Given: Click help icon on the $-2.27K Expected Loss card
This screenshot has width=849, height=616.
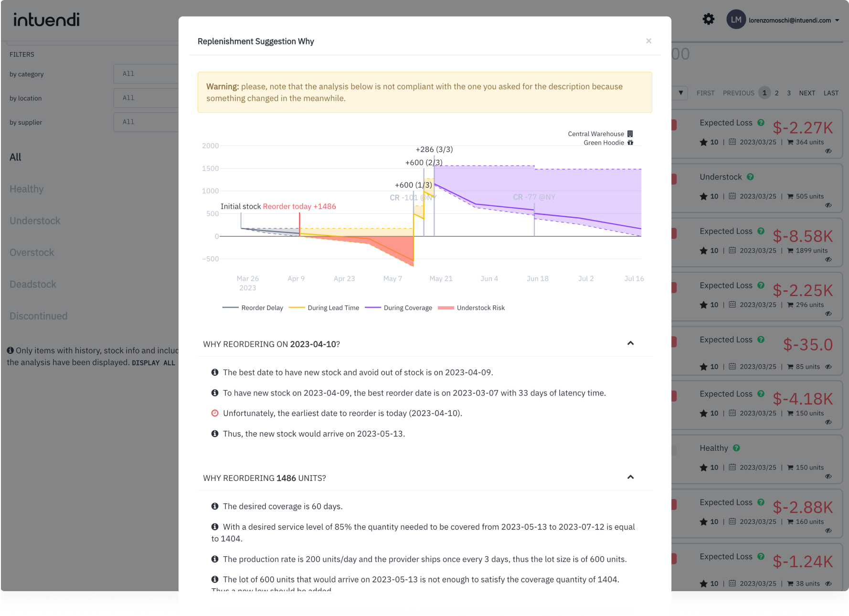Looking at the screenshot, I should click(761, 123).
